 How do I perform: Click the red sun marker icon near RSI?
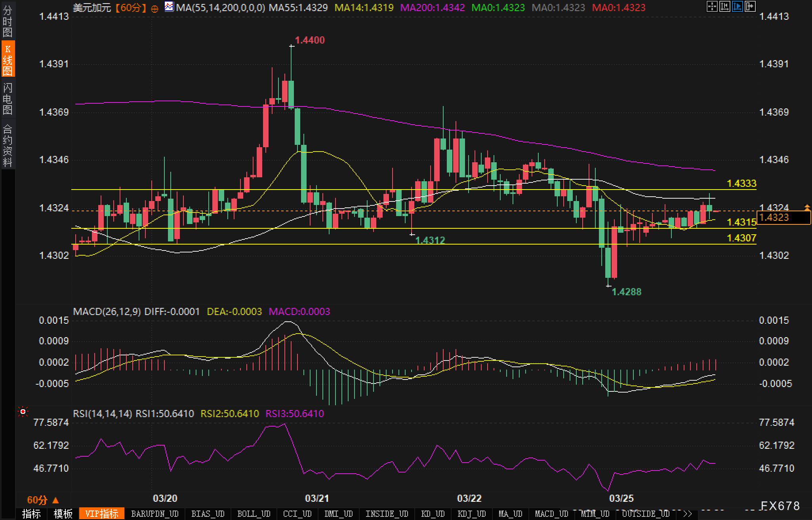23,412
